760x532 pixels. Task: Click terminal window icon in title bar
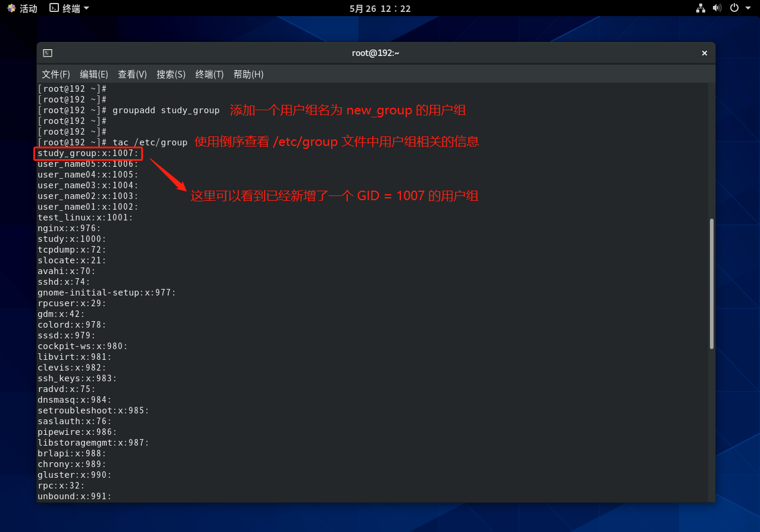(48, 53)
